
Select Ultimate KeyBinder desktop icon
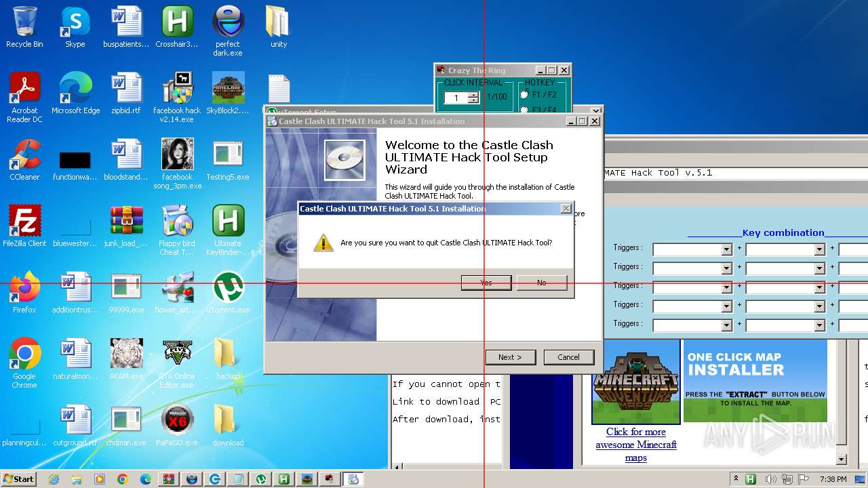tap(228, 230)
